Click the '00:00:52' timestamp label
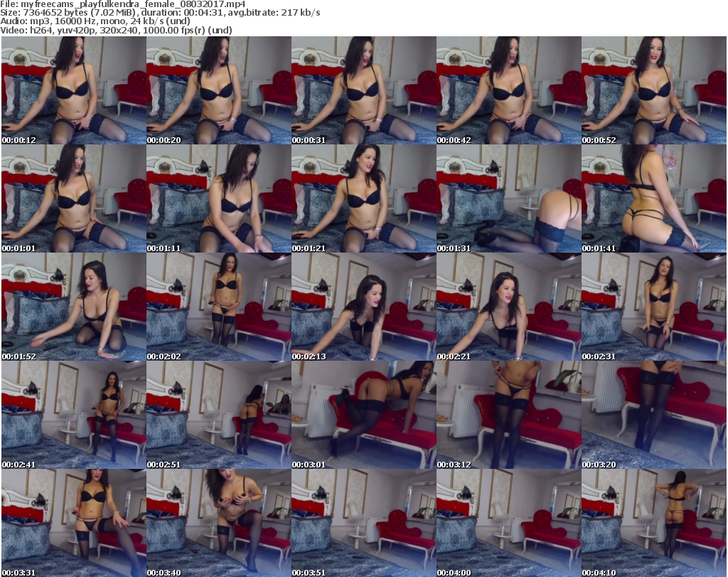The image size is (728, 577). pos(599,140)
